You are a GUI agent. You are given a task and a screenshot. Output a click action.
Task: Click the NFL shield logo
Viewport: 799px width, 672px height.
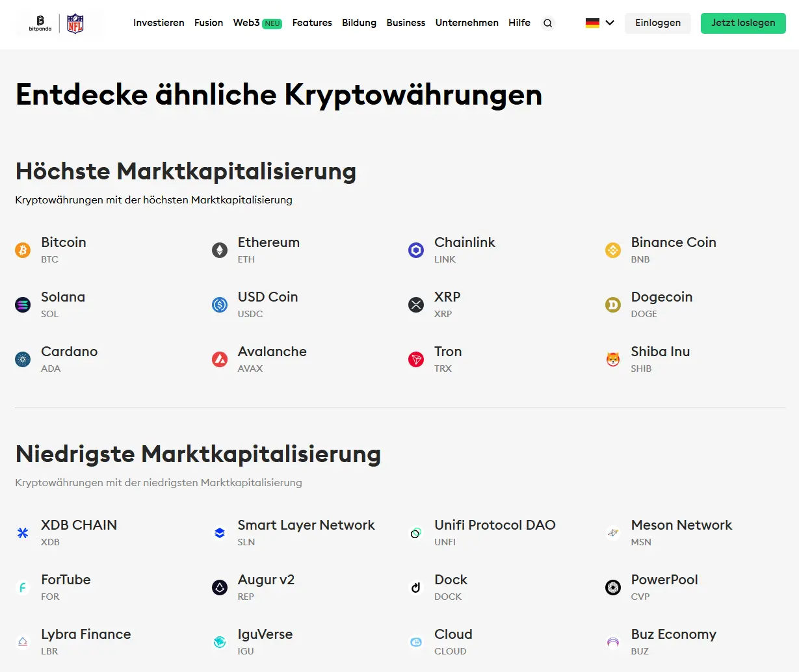[75, 23]
